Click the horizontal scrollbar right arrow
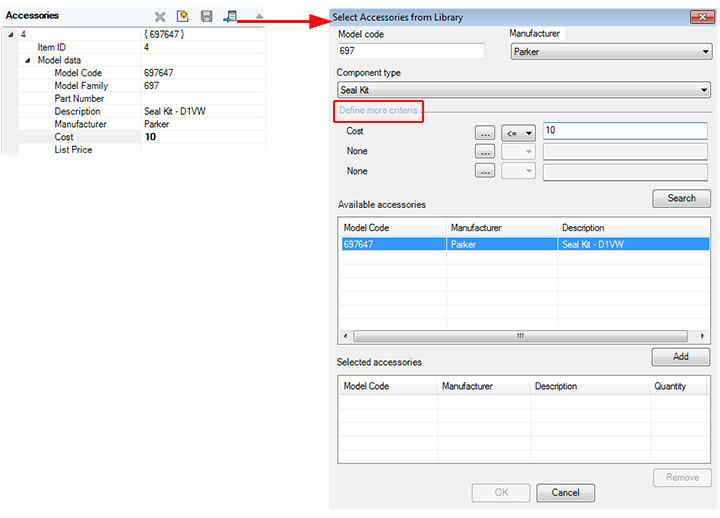This screenshot has width=720, height=518. coord(702,336)
